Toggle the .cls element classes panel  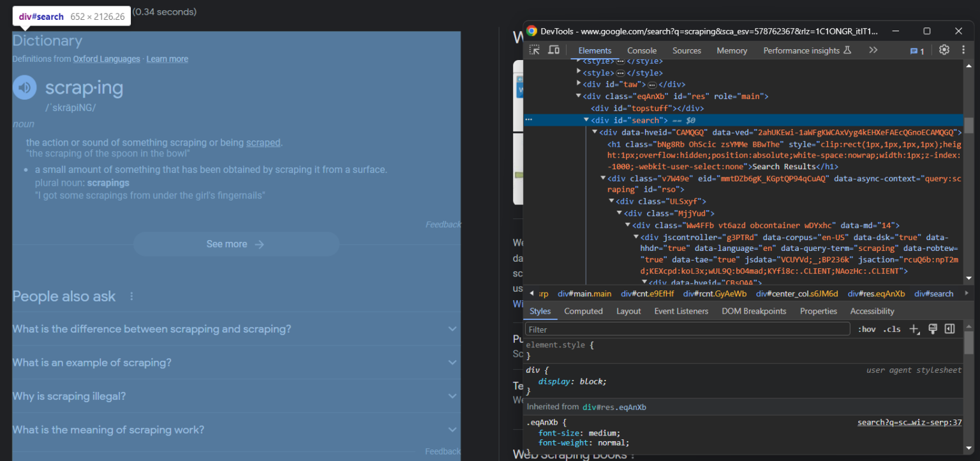pos(891,329)
